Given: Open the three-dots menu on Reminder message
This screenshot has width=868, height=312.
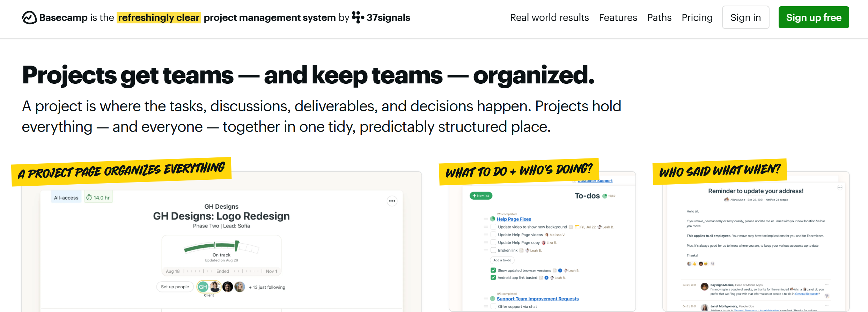Looking at the screenshot, I should (840, 187).
